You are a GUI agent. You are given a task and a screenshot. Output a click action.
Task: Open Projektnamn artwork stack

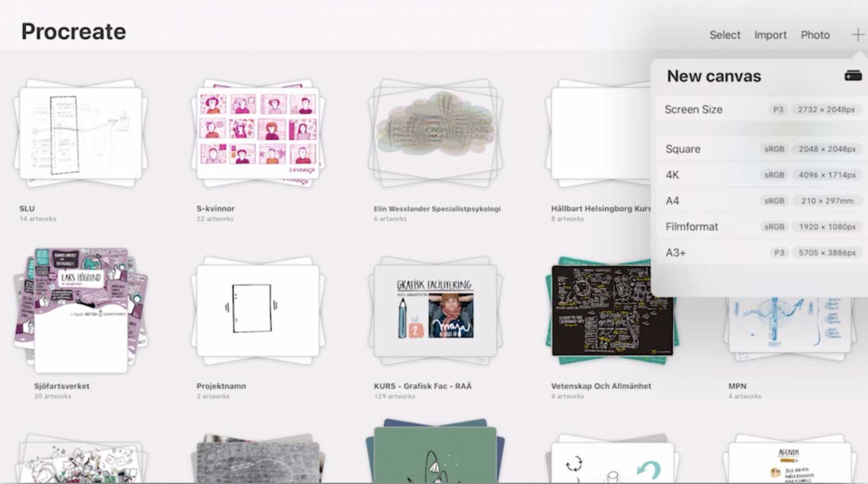[x=257, y=310]
